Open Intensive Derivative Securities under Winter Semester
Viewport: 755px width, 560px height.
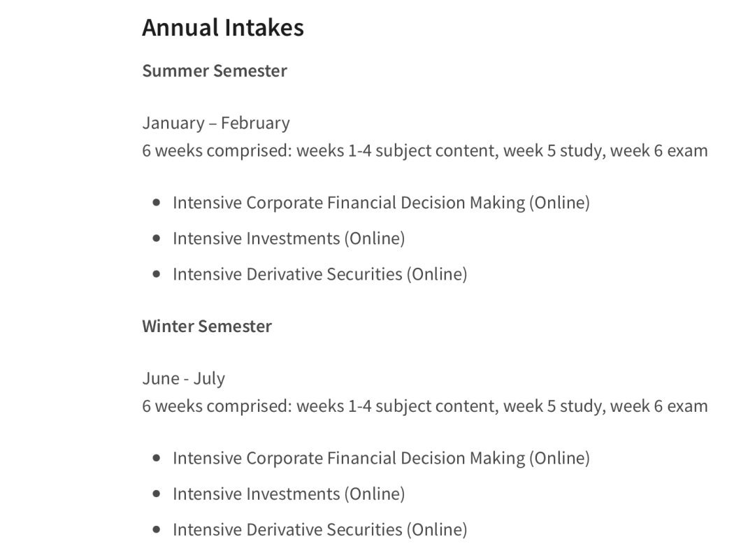point(319,529)
